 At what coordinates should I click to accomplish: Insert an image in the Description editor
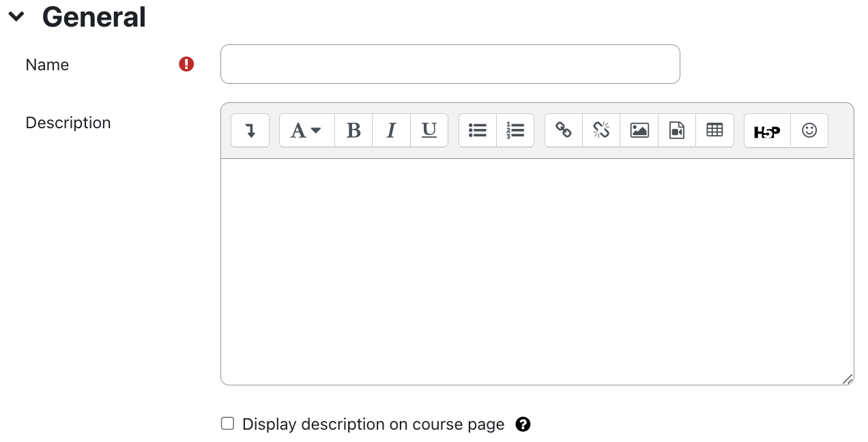639,130
